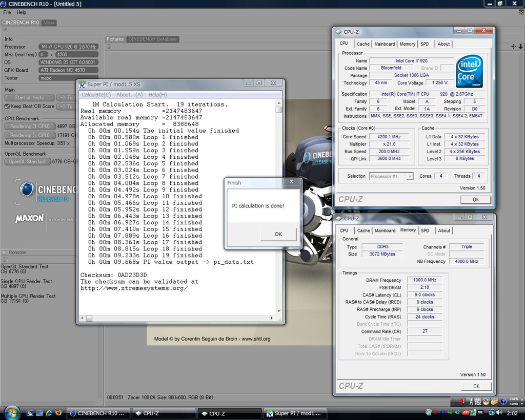This screenshot has width=525, height=420.
Task: Open Firefox from the quick launch bar
Action: pyautogui.click(x=58, y=413)
